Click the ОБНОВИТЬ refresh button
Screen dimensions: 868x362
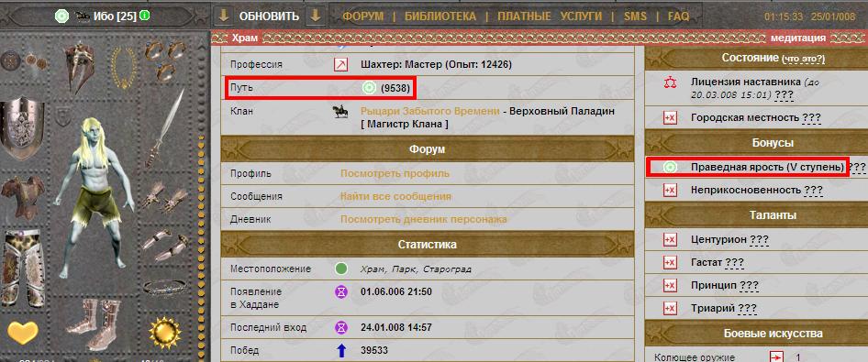(x=269, y=16)
